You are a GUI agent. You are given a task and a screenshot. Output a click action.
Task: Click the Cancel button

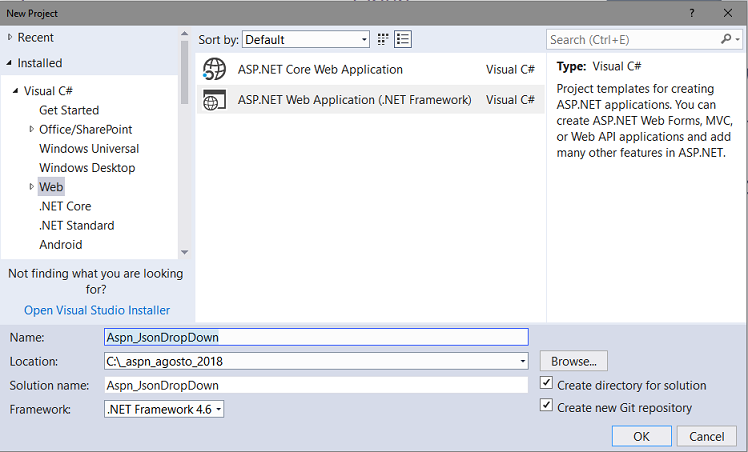706,436
